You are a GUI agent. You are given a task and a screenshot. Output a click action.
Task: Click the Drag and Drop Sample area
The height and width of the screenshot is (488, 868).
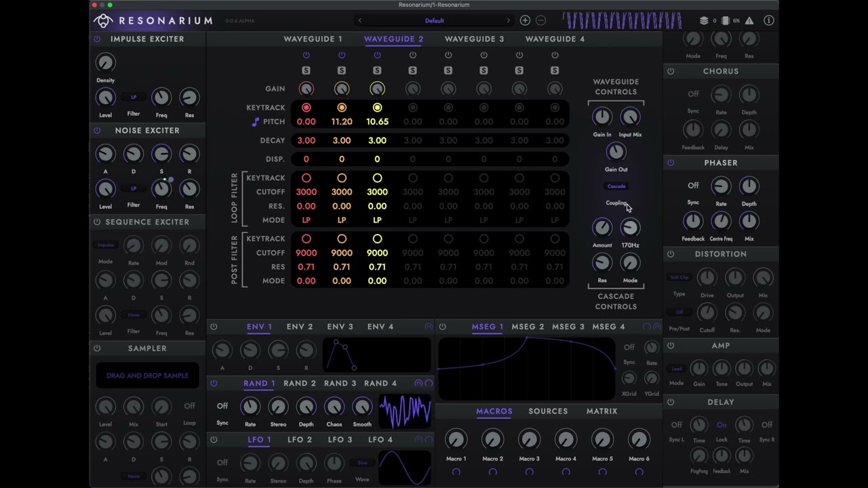[147, 376]
